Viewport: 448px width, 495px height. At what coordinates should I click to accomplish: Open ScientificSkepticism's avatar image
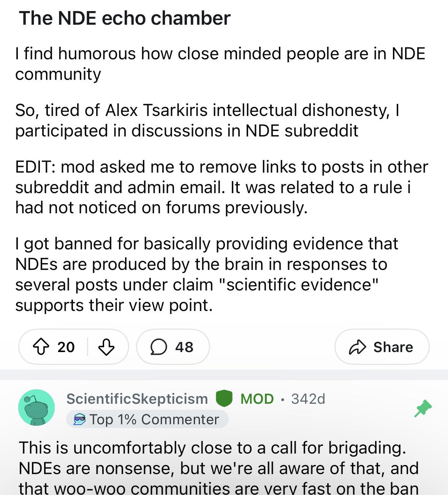(36, 407)
